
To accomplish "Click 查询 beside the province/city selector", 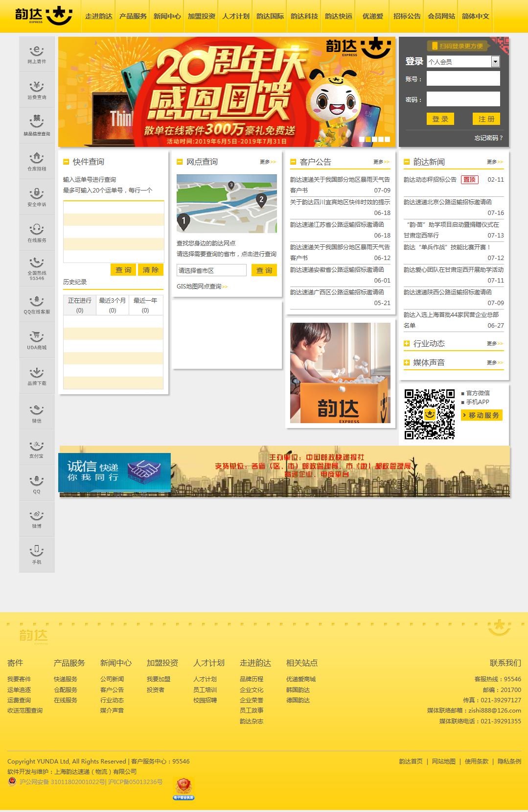I will (x=264, y=270).
